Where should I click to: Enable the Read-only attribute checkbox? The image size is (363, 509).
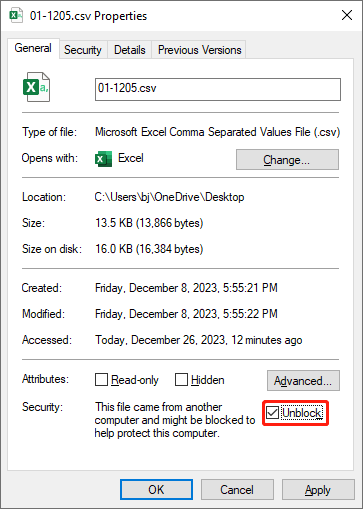click(x=101, y=380)
